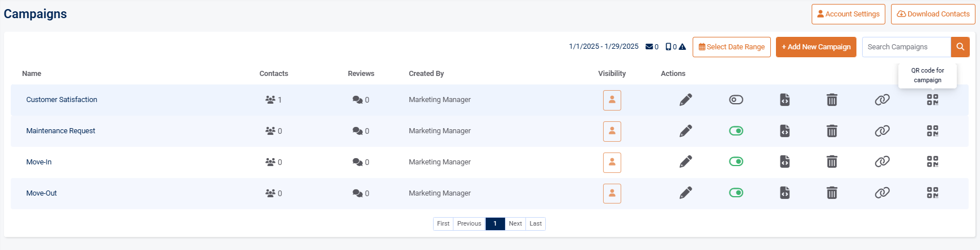Viewport: 980px width, 250px height.
Task: Open the Select Date Range picker
Action: pyautogui.click(x=731, y=47)
